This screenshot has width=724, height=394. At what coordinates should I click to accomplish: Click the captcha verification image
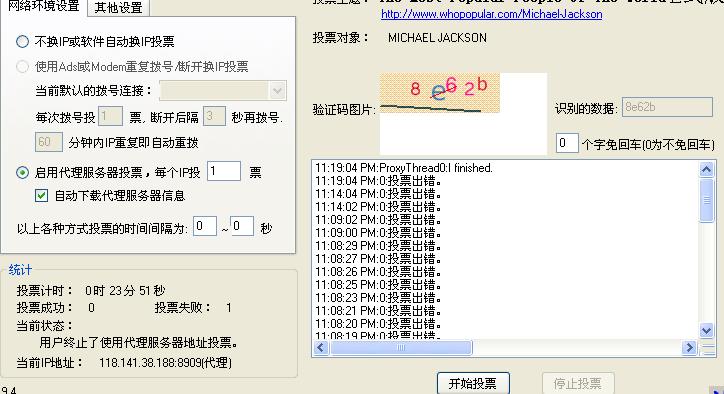click(x=440, y=93)
